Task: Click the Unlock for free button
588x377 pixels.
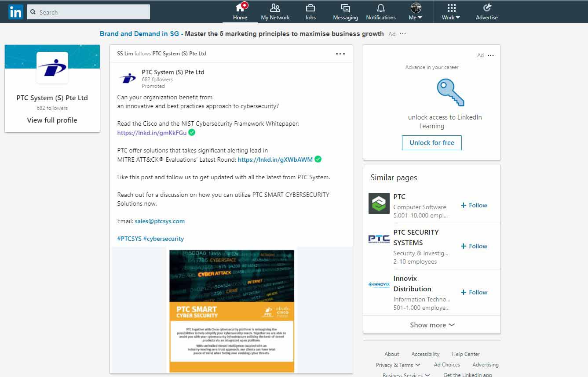Action: click(x=432, y=143)
